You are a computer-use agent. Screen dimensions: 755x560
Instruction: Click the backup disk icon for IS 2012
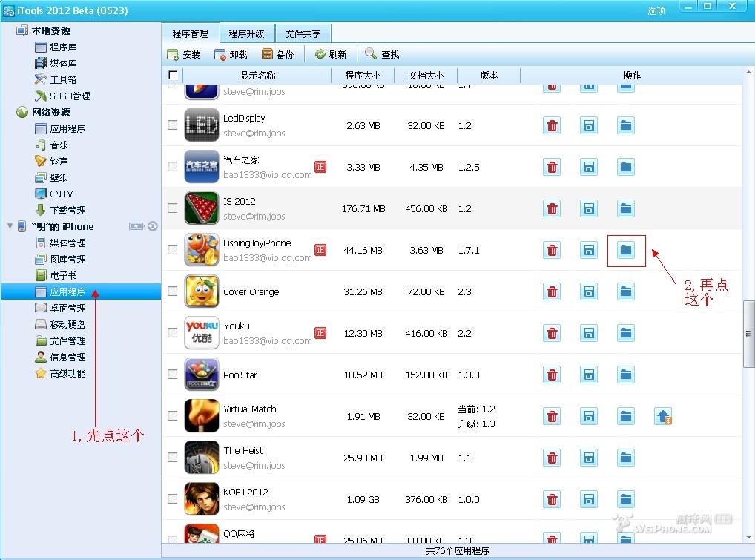pos(589,208)
